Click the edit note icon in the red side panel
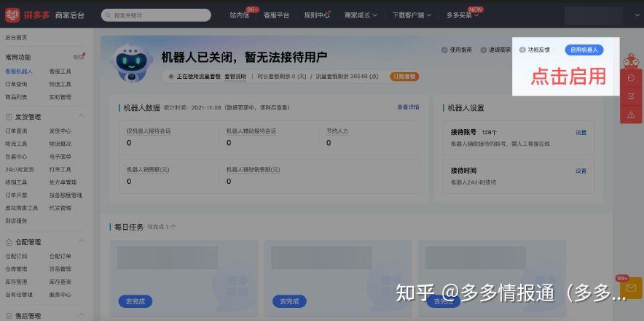 pyautogui.click(x=632, y=96)
